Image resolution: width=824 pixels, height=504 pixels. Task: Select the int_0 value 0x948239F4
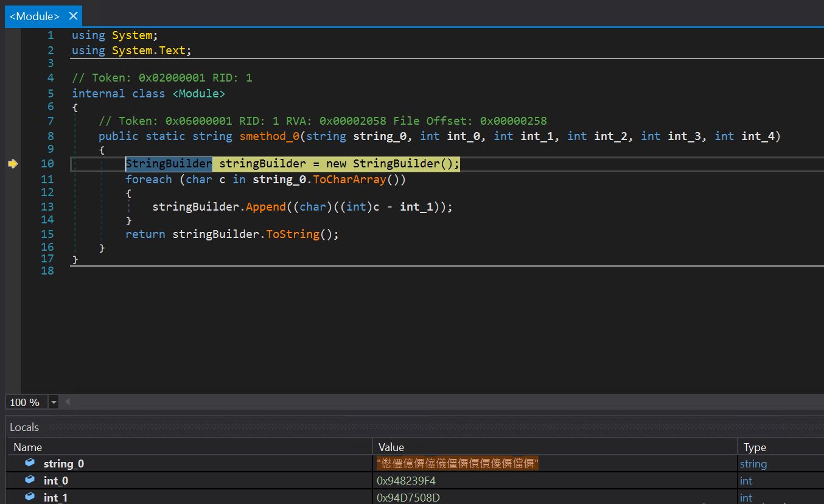[x=406, y=481]
